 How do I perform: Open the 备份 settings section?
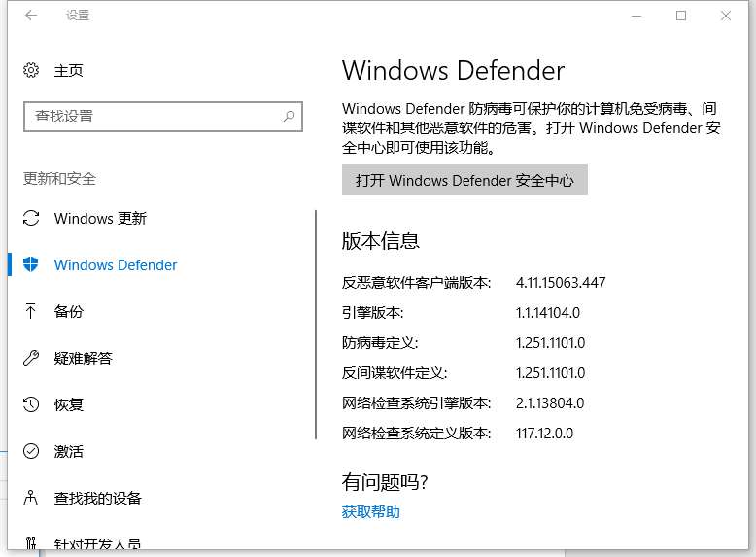click(x=68, y=311)
